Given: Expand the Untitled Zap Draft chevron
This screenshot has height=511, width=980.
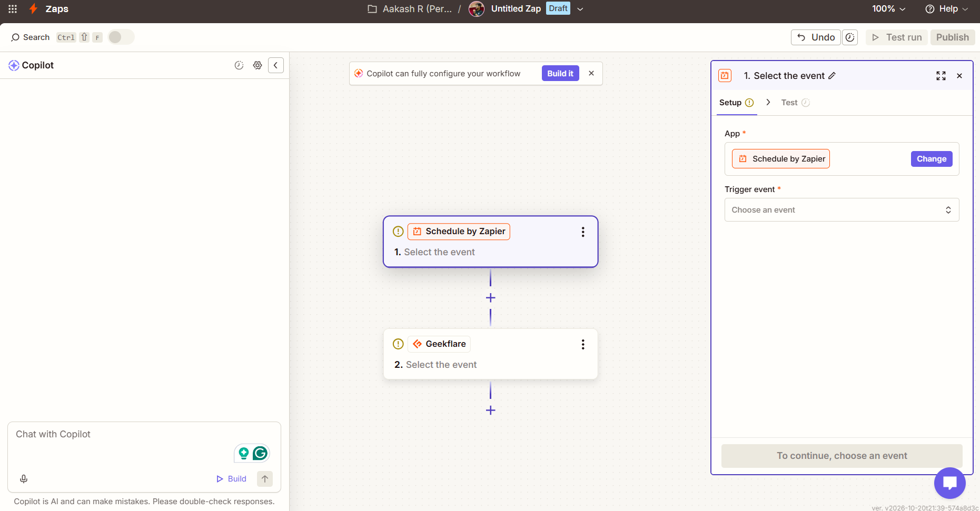Looking at the screenshot, I should 580,9.
